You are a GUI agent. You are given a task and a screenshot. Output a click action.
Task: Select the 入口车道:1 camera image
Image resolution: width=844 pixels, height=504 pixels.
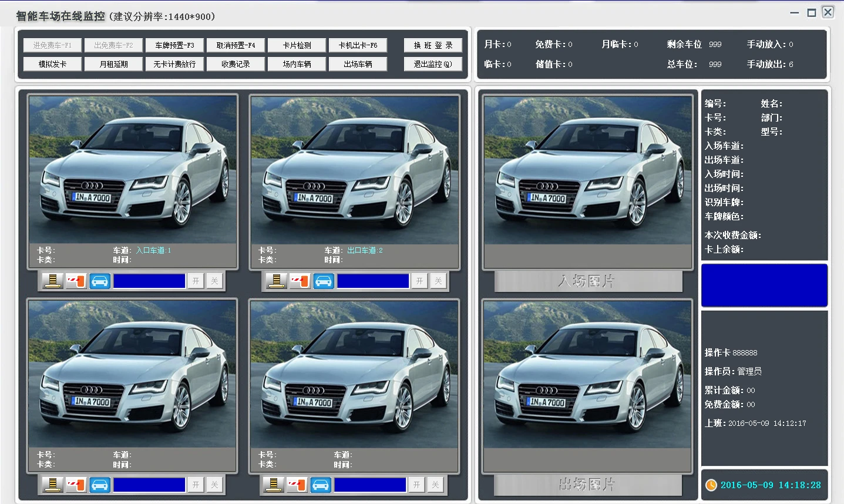pos(133,170)
